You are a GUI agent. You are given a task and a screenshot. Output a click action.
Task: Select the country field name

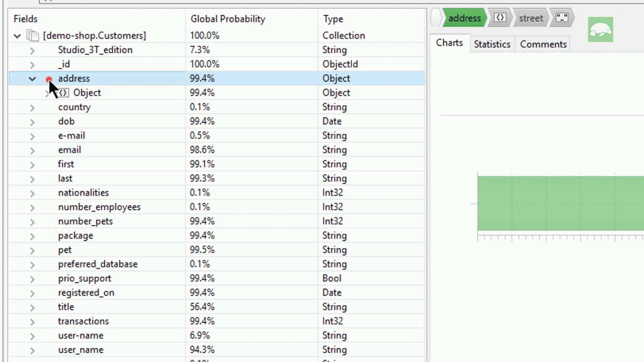point(74,107)
